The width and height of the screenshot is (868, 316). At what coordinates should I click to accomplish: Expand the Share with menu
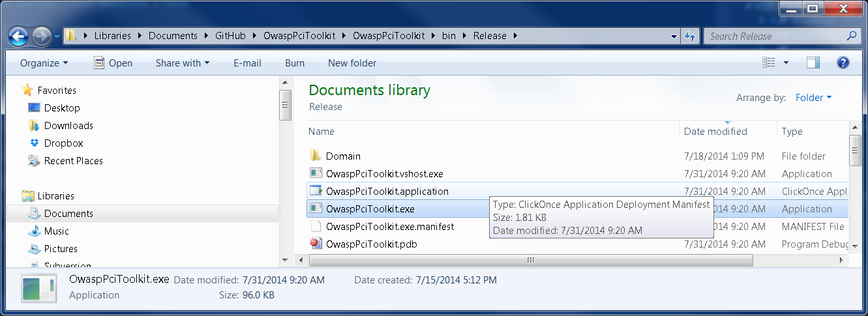183,63
